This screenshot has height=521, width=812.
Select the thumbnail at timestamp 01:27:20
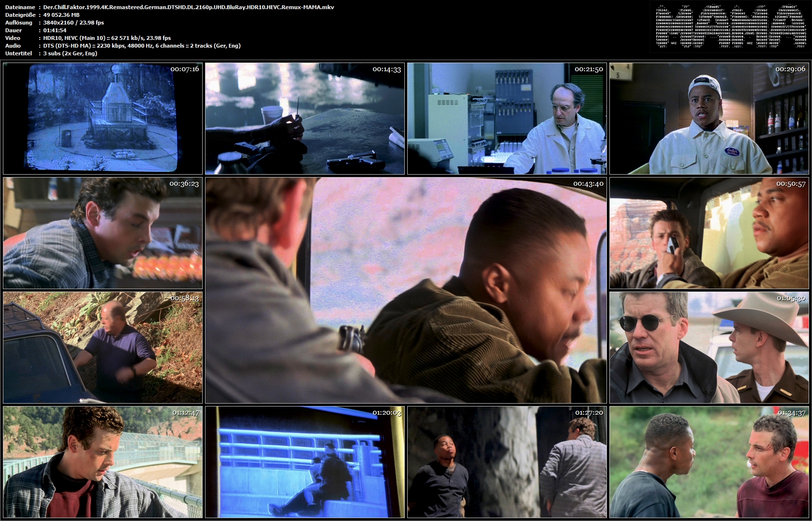[x=507, y=462]
